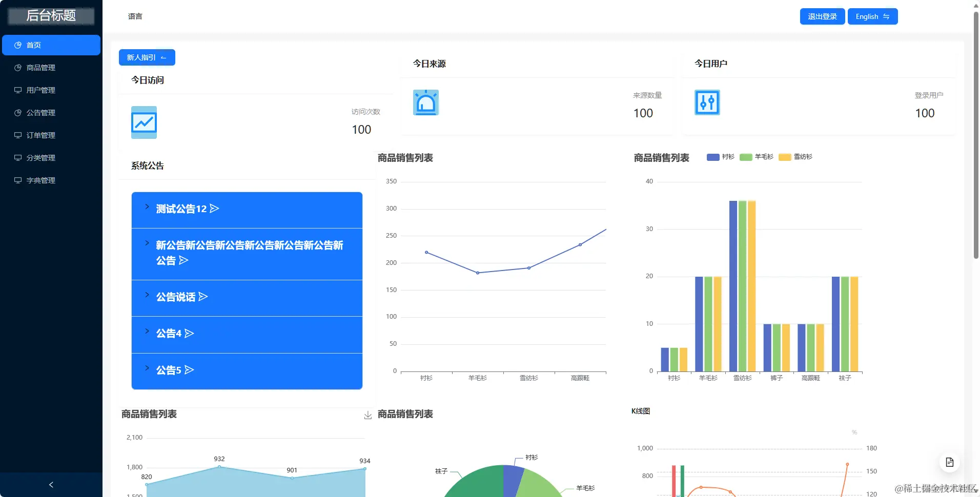Click the floating document icon bottom right
980x497 pixels.
pyautogui.click(x=951, y=462)
